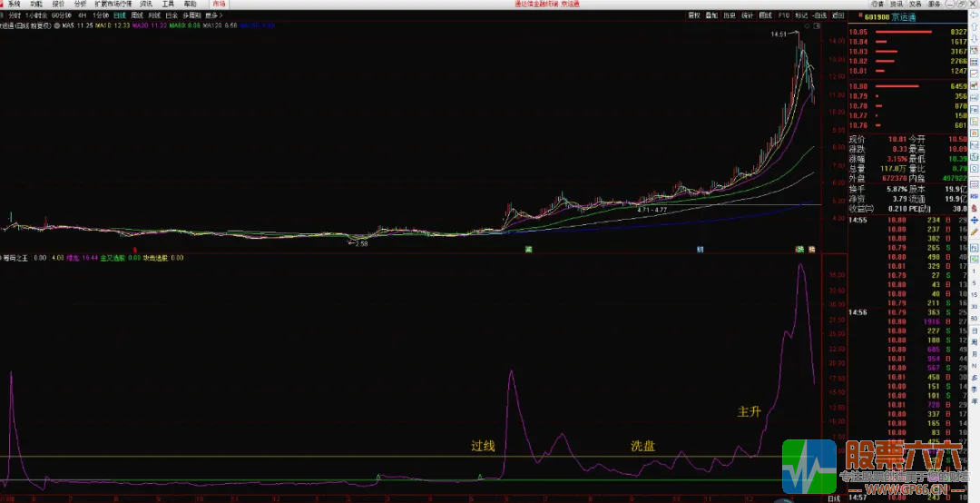
Task: Open the -自选 watchlist dropdown
Action: tap(818, 15)
